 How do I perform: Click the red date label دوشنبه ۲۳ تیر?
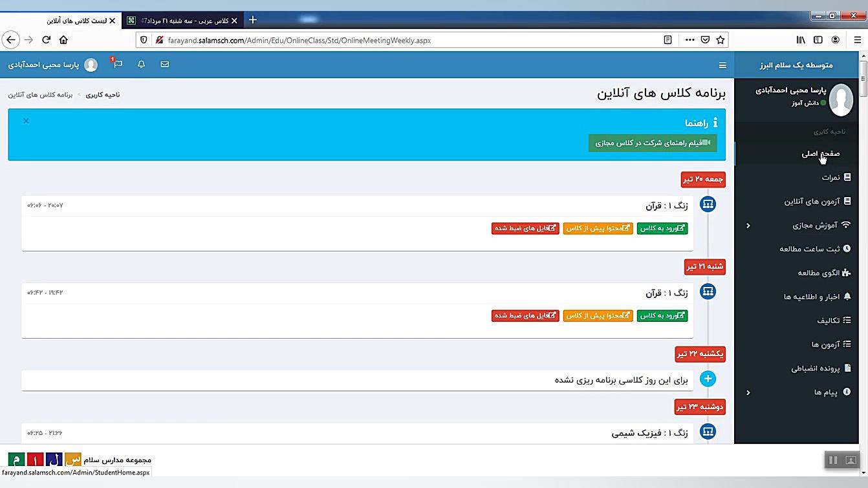pos(700,407)
